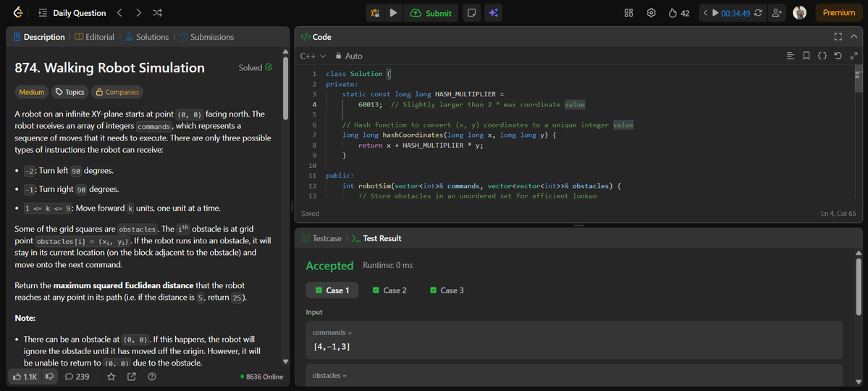Reset the timer with refresh icon
Viewport: 868px width, 391px height.
click(758, 13)
